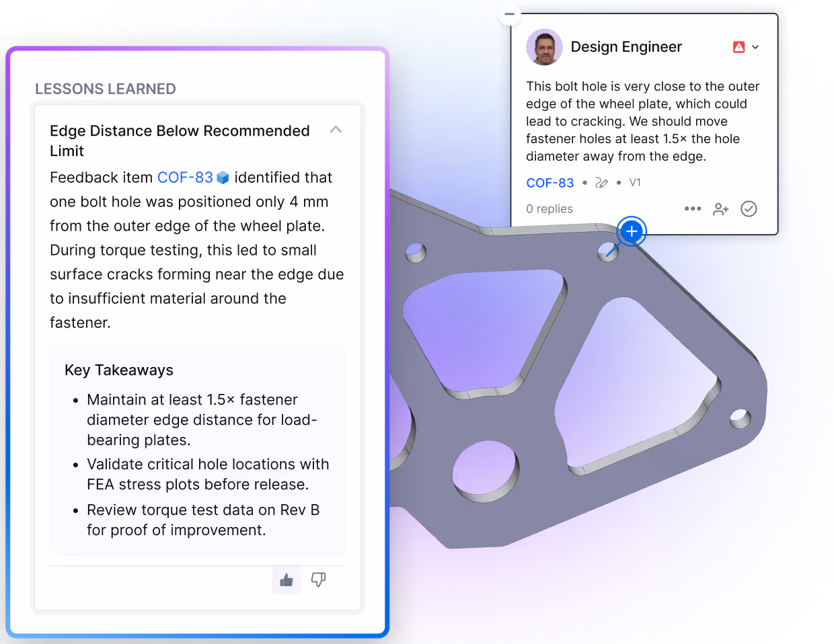Image resolution: width=834 pixels, height=644 pixels.
Task: Select the Maintain 1.5× fastener diameter takeaway
Action: click(x=202, y=420)
